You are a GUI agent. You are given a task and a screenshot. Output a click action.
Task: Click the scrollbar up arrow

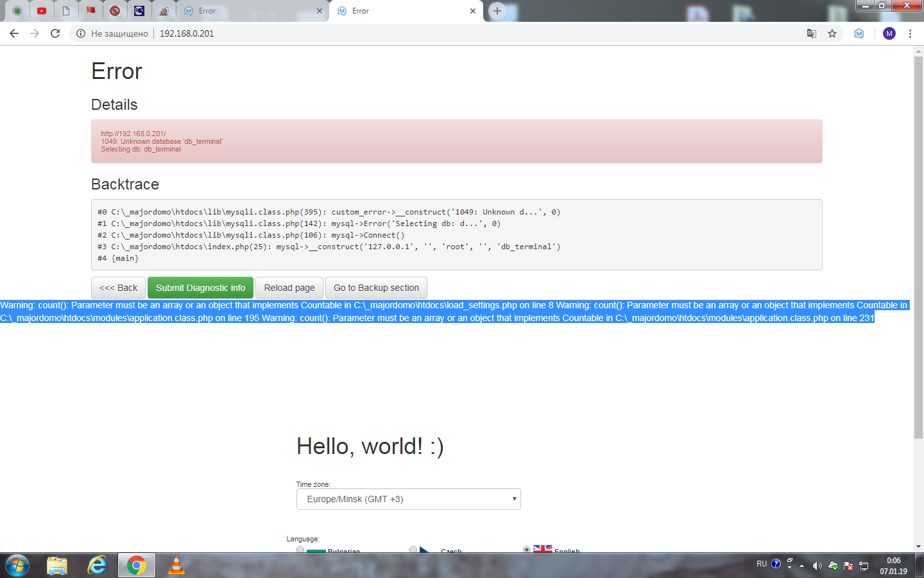918,50
